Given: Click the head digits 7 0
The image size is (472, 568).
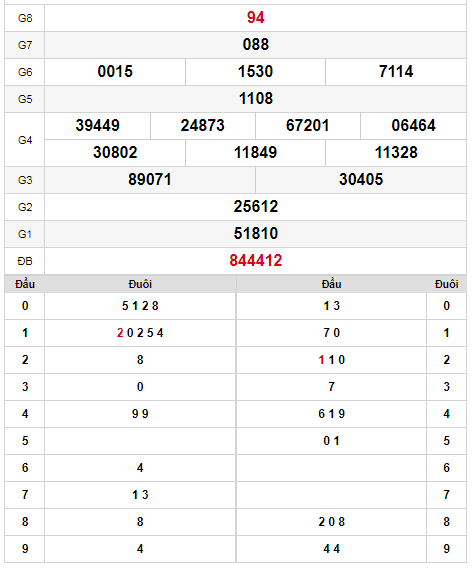Looking at the screenshot, I should pyautogui.click(x=331, y=333).
